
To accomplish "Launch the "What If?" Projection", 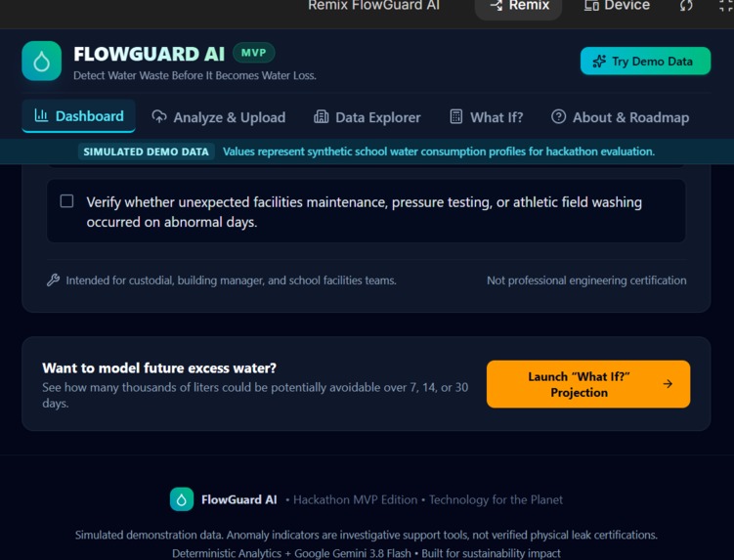I will (x=588, y=384).
